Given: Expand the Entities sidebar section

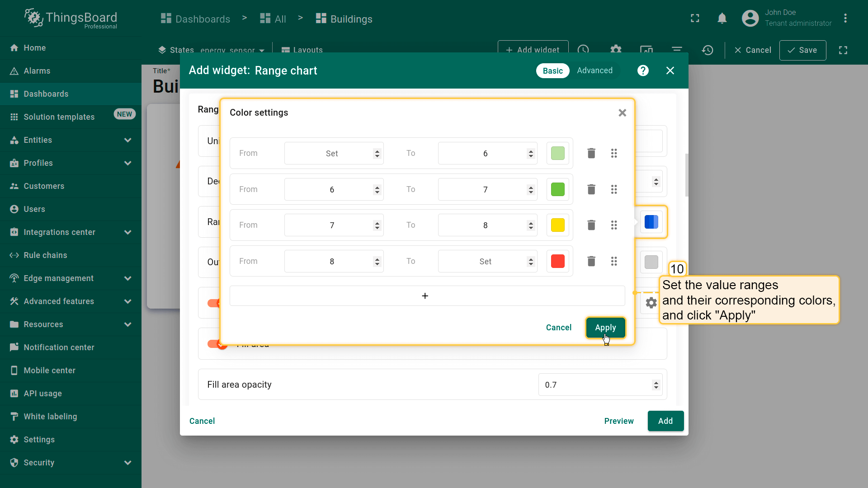Looking at the screenshot, I should [127, 140].
